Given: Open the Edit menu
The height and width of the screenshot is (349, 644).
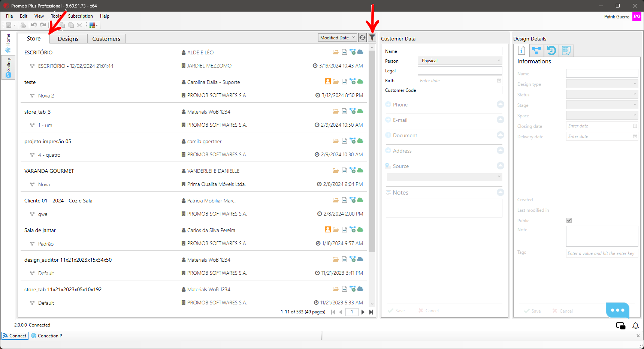Looking at the screenshot, I should coord(24,16).
